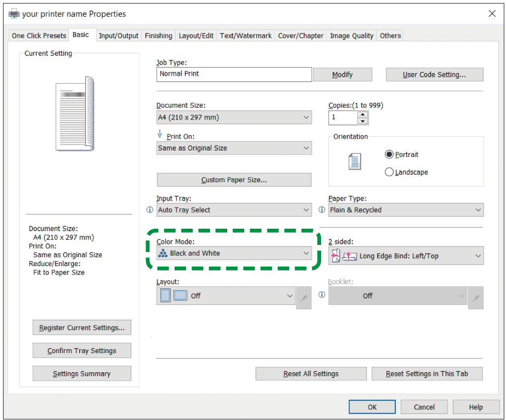Click the document preview thumbnail

[75, 114]
